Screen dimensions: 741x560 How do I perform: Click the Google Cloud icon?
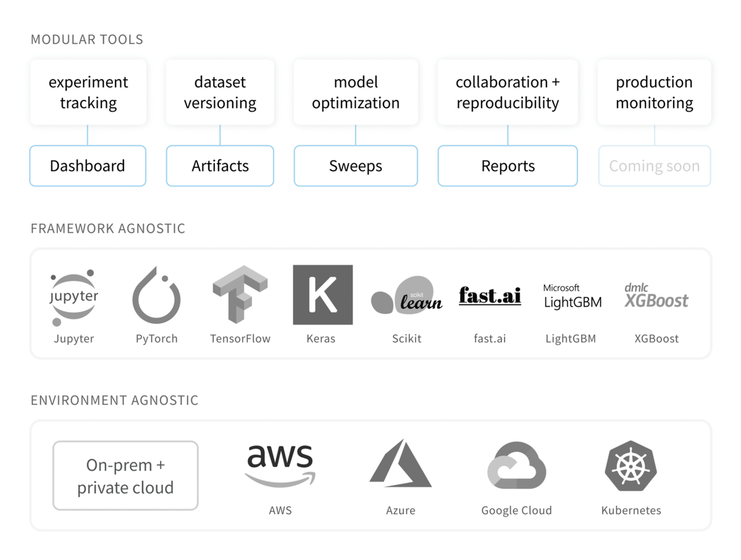point(516,466)
